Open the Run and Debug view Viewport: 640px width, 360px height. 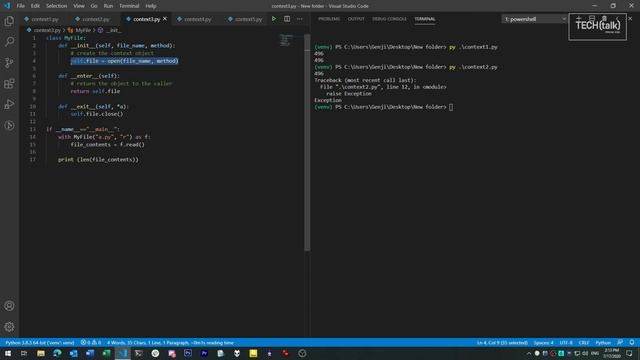9,104
